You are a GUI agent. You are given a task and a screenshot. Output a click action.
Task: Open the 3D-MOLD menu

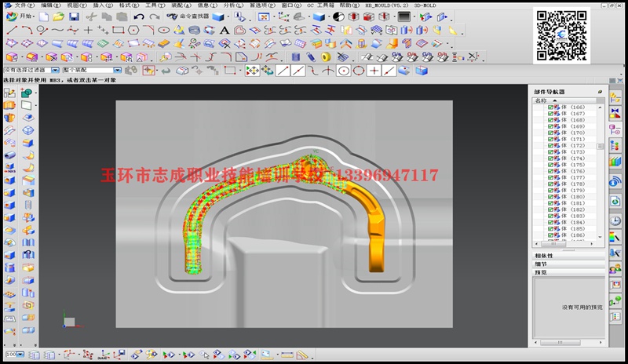[x=425, y=5]
